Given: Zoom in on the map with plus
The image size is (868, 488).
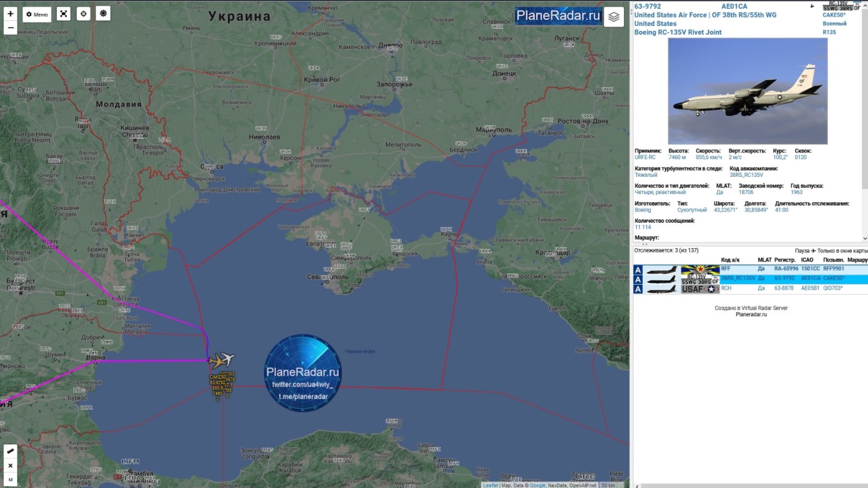Looking at the screenshot, I should point(10,14).
